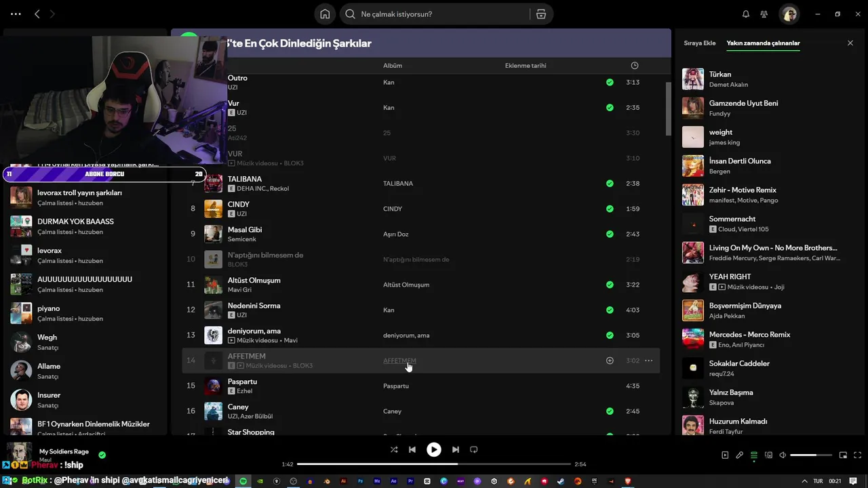Toggle shuffle playback
Viewport: 868px width, 488px height.
(394, 449)
